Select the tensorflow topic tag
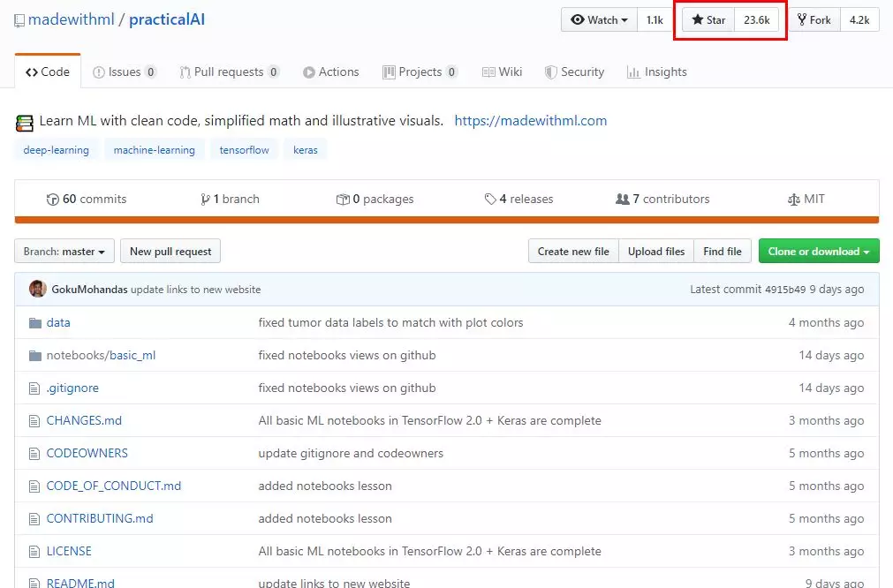Screen dimensions: 893x588 pos(244,150)
